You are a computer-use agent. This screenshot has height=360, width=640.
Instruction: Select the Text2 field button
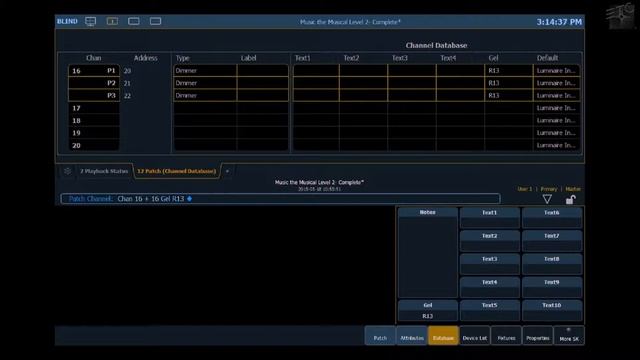click(490, 241)
